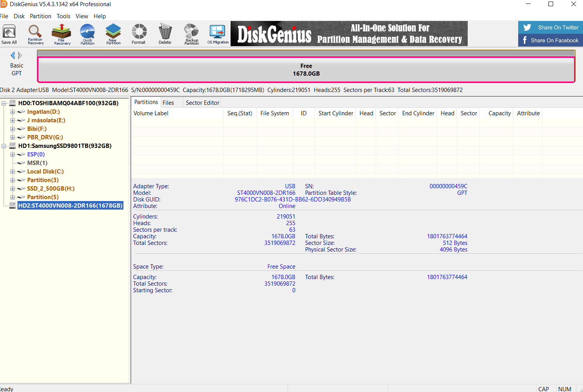Click the ID column header

point(304,113)
